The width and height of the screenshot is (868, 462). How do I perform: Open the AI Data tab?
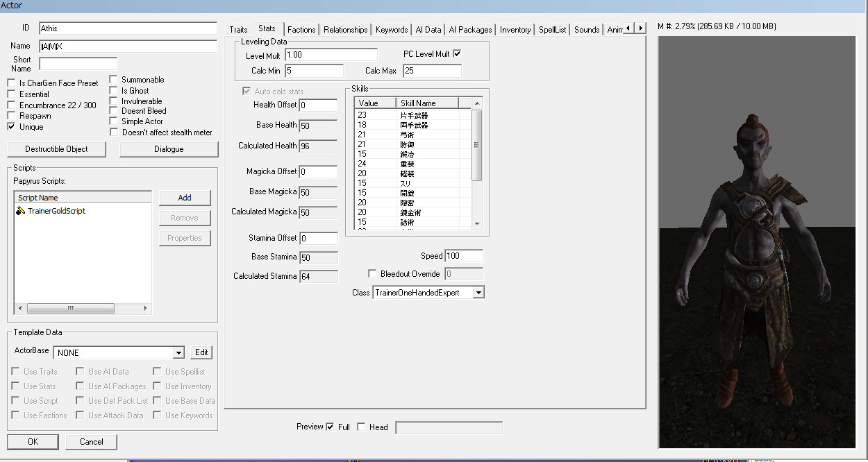pos(428,30)
